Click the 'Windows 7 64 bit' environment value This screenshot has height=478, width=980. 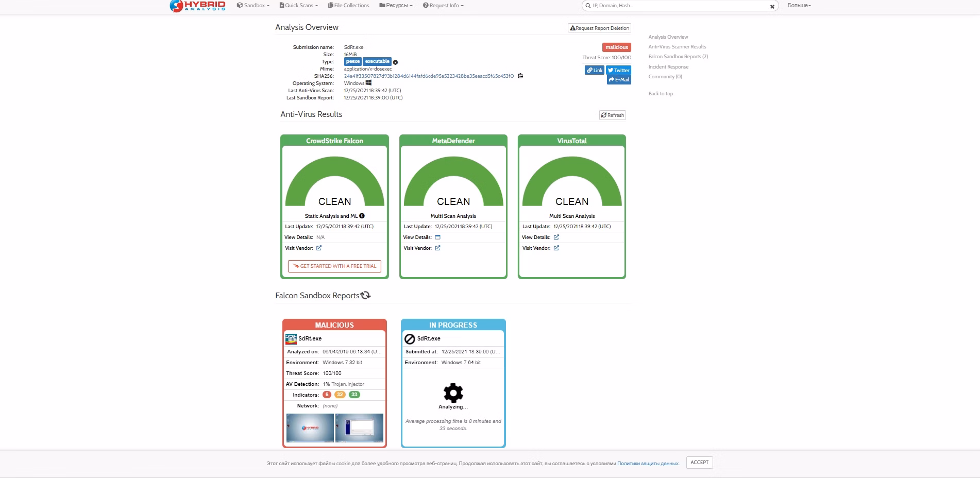[461, 363]
